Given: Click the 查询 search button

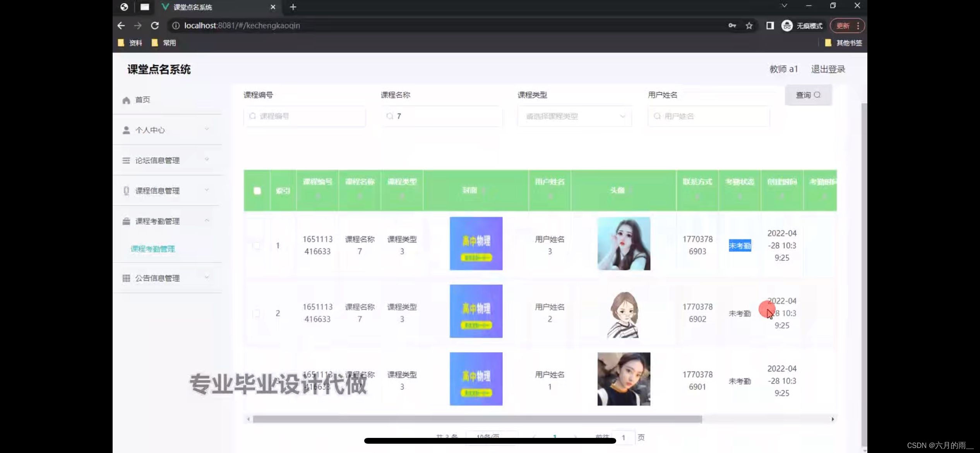Looking at the screenshot, I should point(808,95).
